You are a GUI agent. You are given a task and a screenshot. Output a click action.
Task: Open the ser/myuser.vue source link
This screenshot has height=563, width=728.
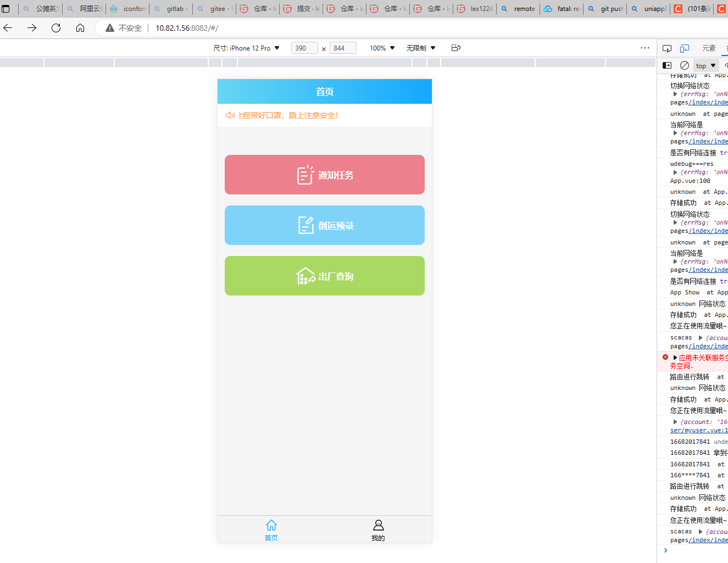click(x=699, y=430)
